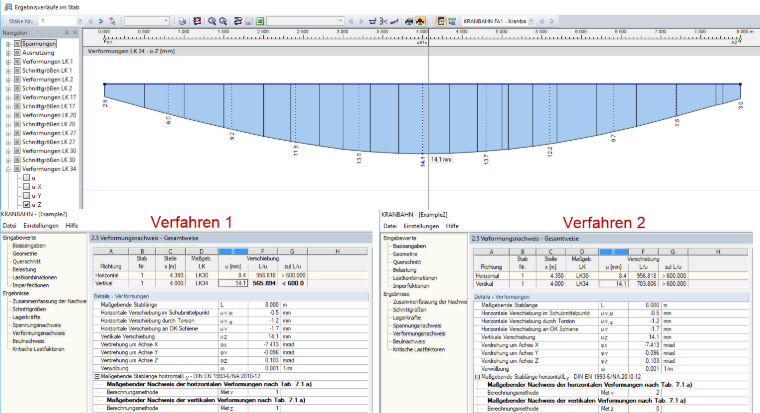Image resolution: width=760 pixels, height=413 pixels.
Task: Toggle the Verformungen LK 1 checkbox
Action: point(17,62)
